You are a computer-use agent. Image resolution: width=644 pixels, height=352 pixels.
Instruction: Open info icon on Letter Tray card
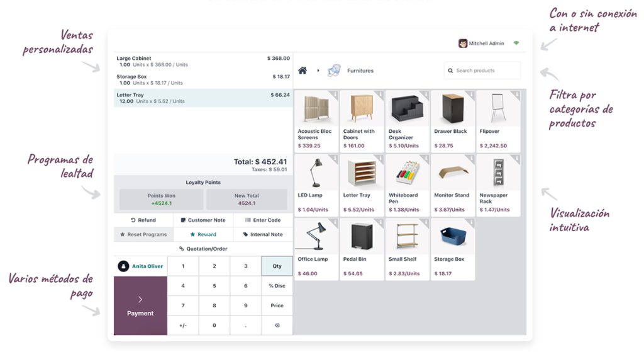pyautogui.click(x=380, y=159)
